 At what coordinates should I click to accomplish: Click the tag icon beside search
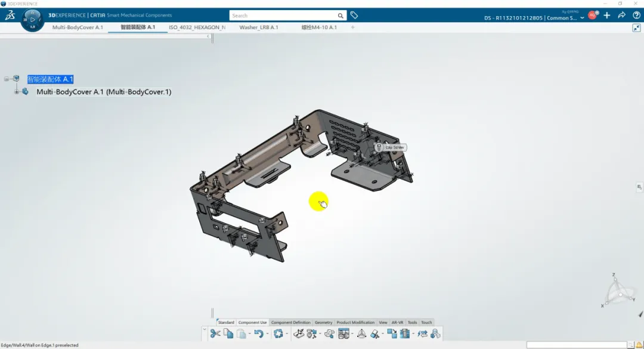click(x=354, y=16)
